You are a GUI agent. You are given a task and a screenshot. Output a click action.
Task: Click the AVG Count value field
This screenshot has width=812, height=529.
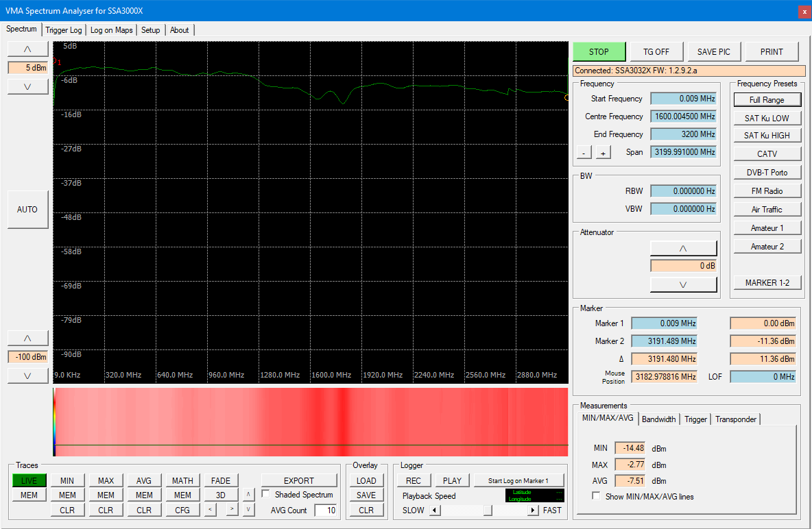pos(326,510)
